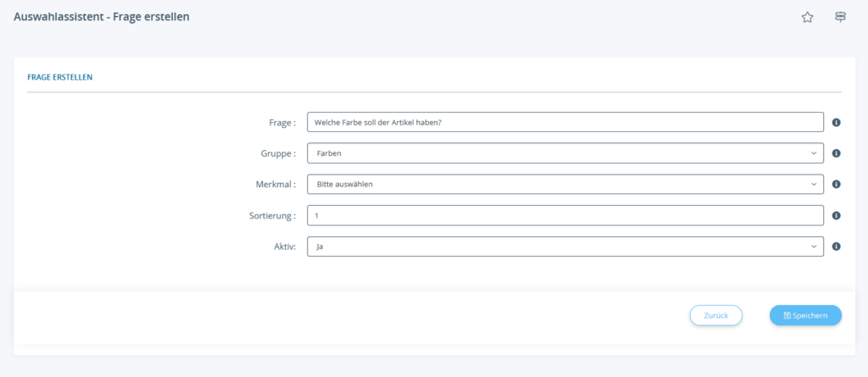Click the Zurück button
This screenshot has width=868, height=377.
[x=715, y=315]
